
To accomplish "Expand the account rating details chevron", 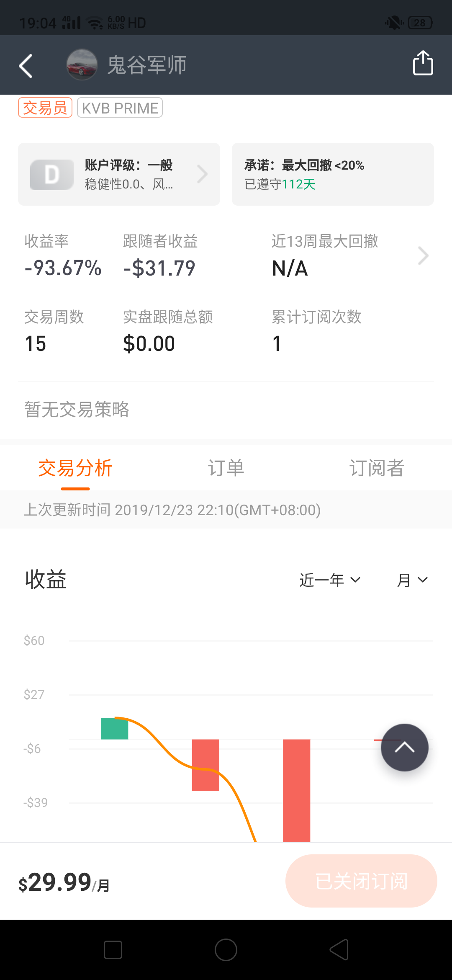I will (x=203, y=174).
